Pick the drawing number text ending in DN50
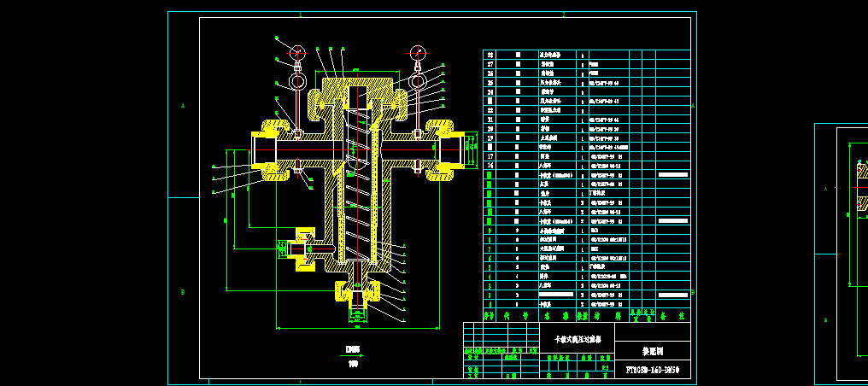 [x=653, y=370]
